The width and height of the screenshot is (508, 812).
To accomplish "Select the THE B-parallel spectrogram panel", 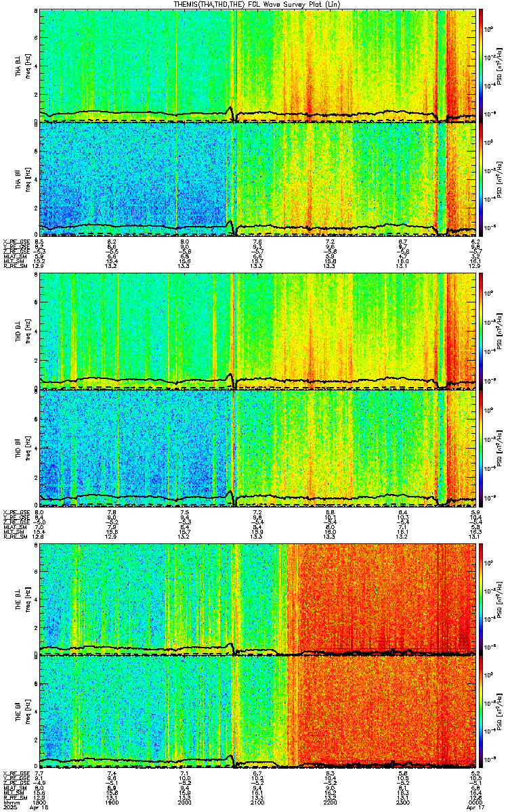I will [257, 713].
